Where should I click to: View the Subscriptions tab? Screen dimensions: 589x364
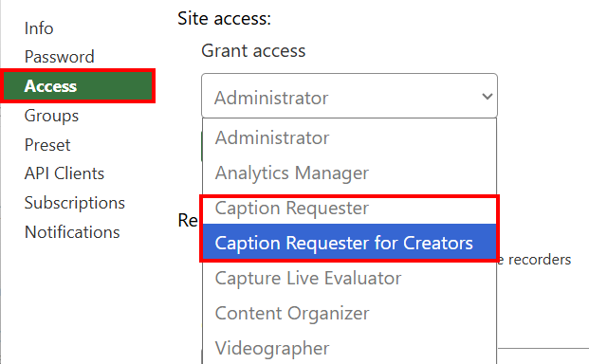[75, 203]
